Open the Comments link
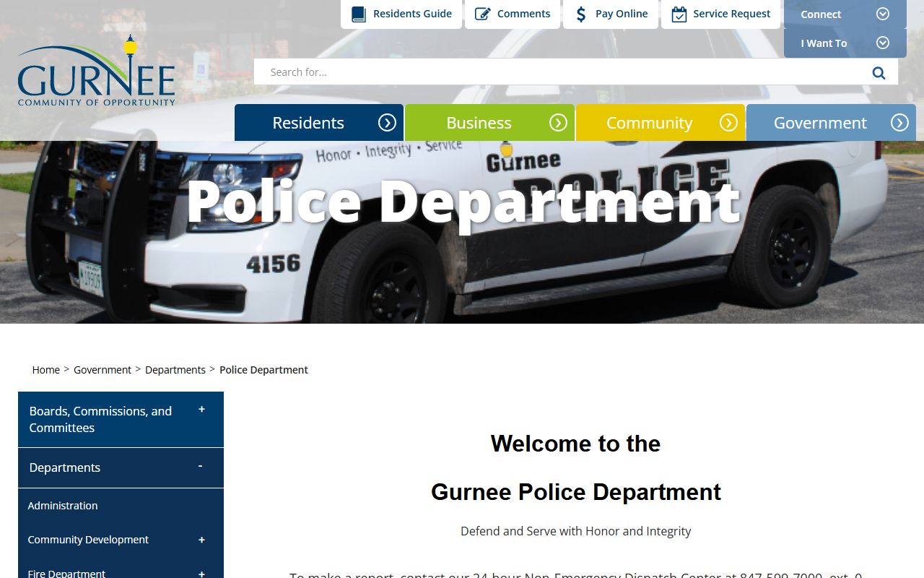Image resolution: width=924 pixels, height=578 pixels. click(x=513, y=14)
